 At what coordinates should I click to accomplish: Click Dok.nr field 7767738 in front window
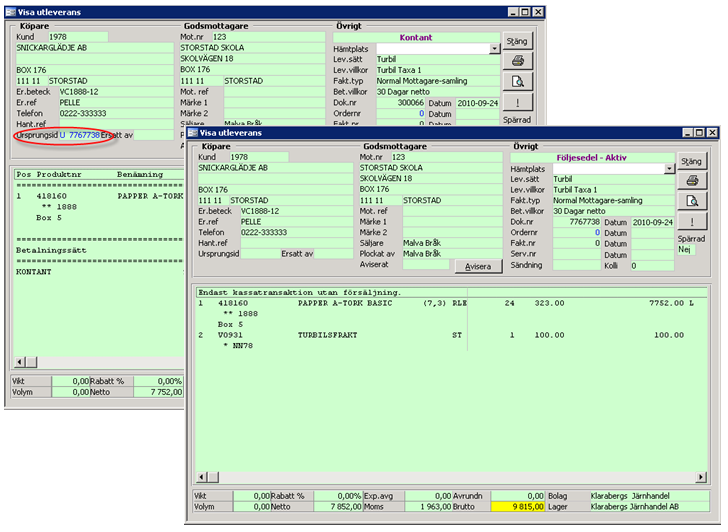(577, 222)
